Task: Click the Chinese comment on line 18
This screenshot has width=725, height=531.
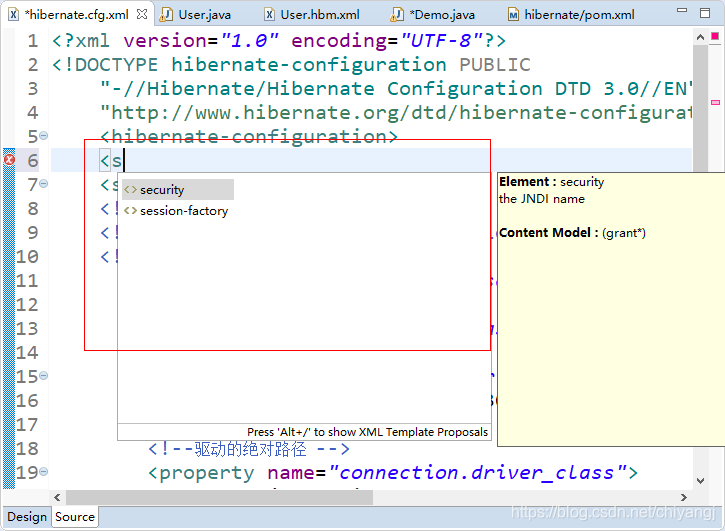Action: [249, 449]
